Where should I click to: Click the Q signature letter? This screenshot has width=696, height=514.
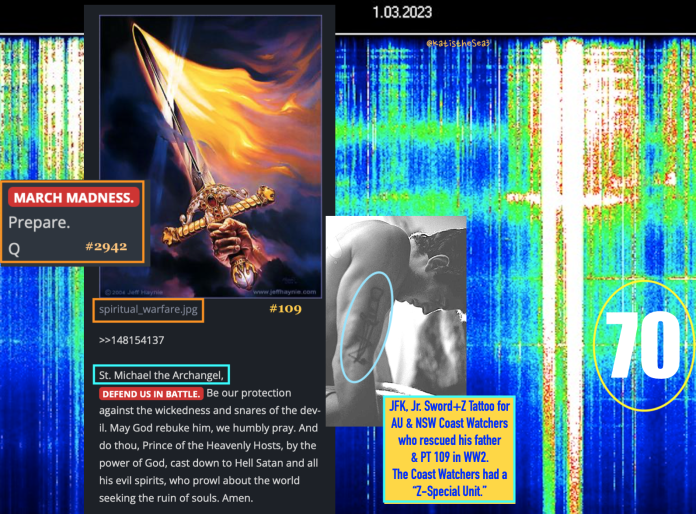[x=15, y=245]
